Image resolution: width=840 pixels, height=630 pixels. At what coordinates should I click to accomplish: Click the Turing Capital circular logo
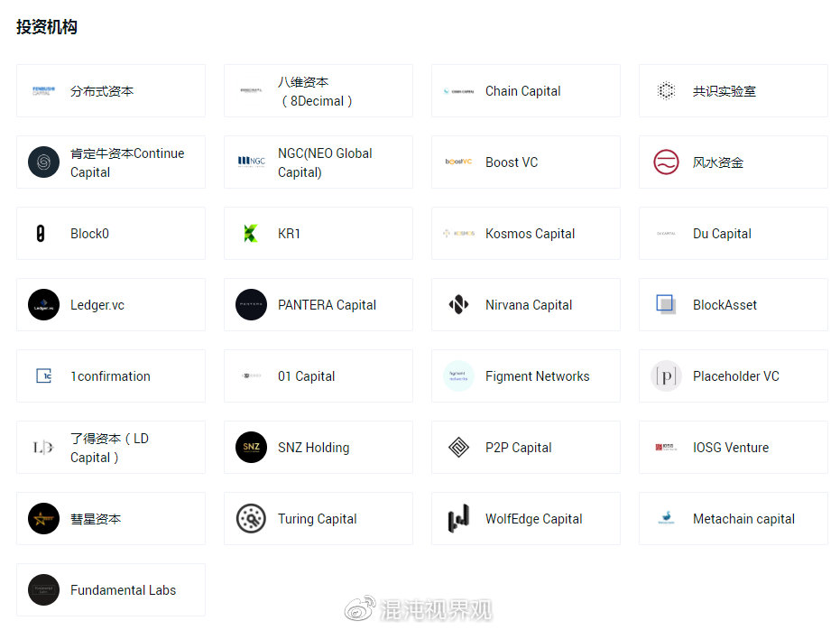click(x=251, y=519)
